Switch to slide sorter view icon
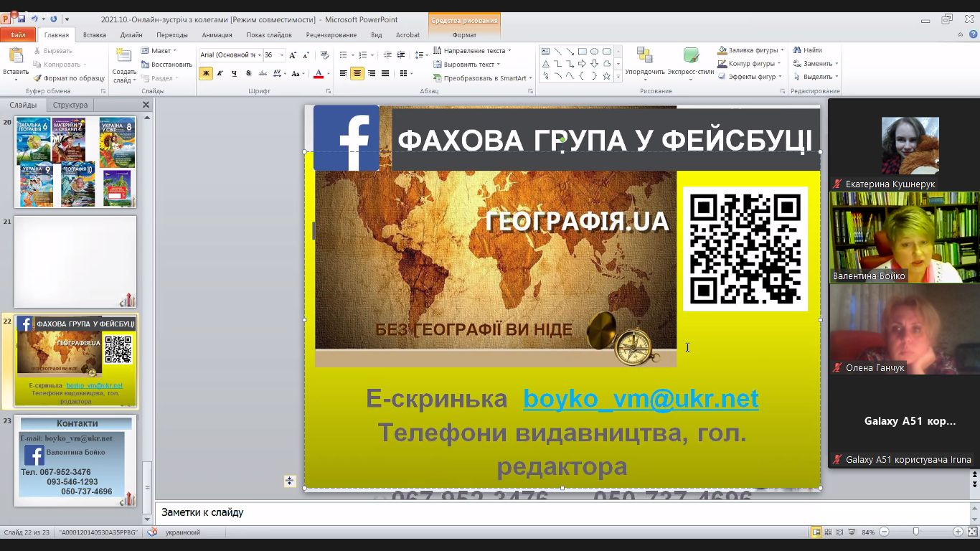Image resolution: width=980 pixels, height=551 pixels. coord(829,532)
